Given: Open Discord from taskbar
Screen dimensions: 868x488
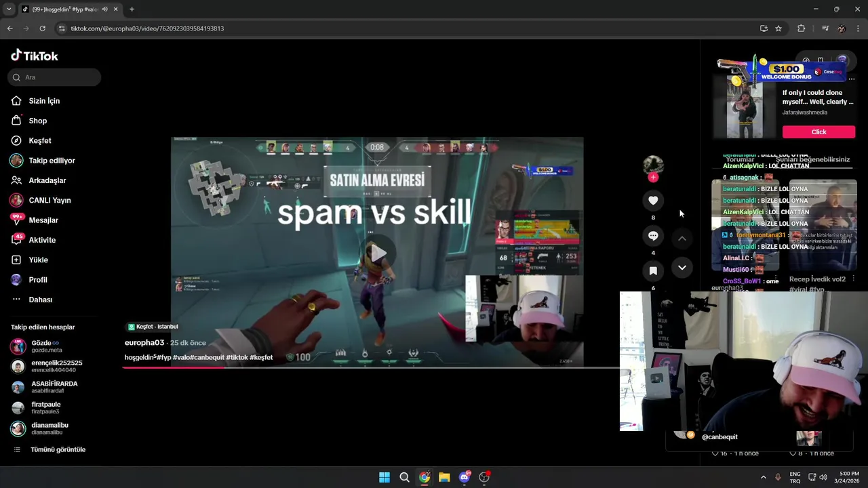Looking at the screenshot, I should pyautogui.click(x=465, y=477).
